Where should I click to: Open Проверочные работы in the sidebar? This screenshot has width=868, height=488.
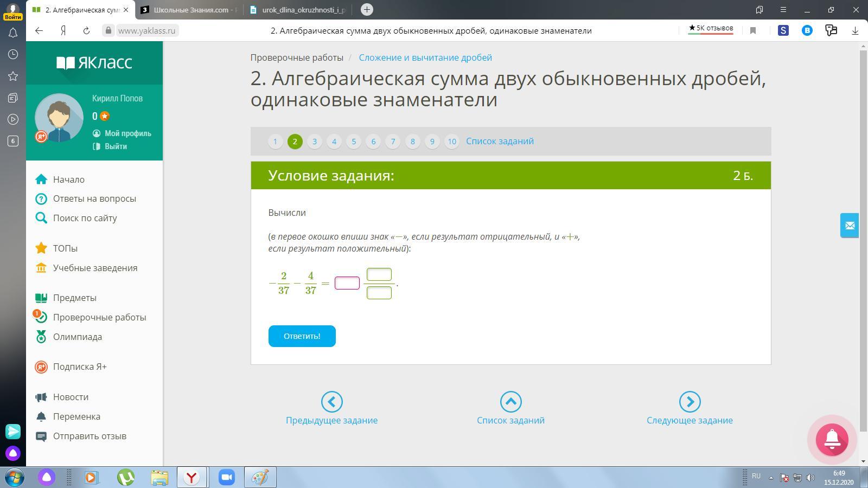(x=99, y=317)
